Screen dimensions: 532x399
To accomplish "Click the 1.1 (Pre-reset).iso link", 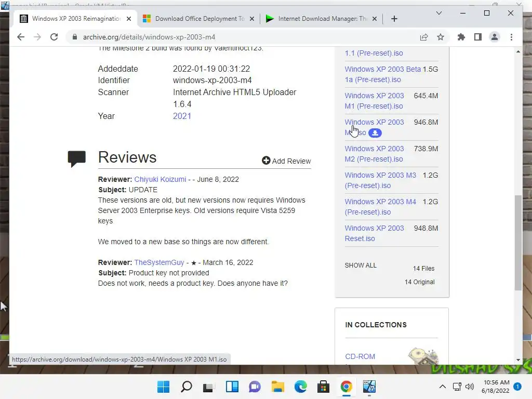I will pos(374,53).
